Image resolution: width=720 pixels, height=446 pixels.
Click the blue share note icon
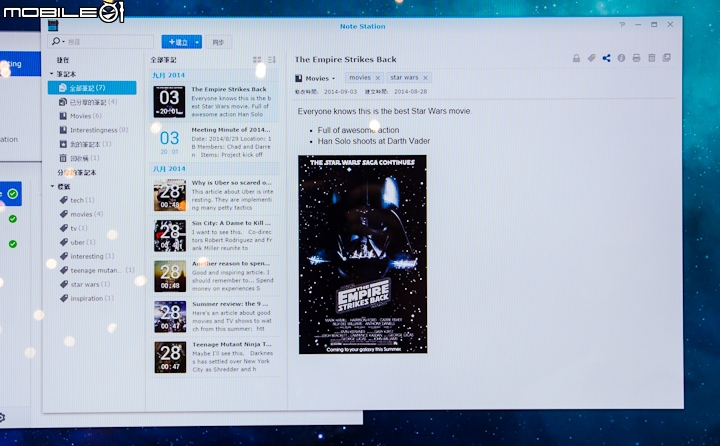(607, 58)
